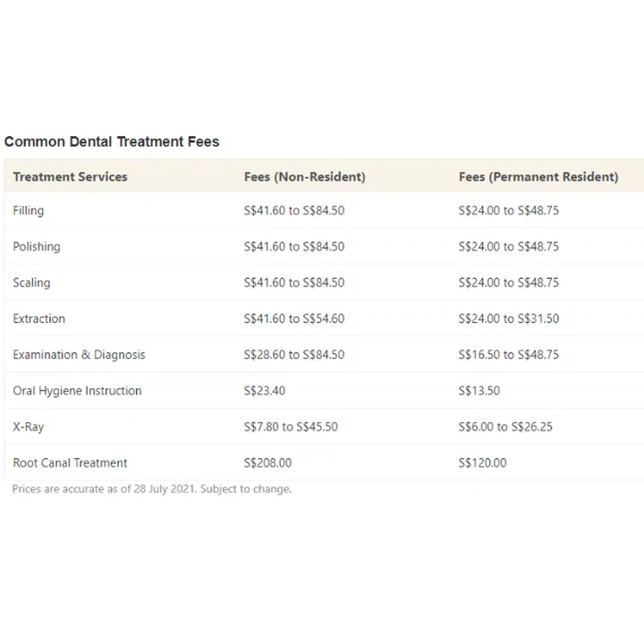Image resolution: width=644 pixels, height=644 pixels.
Task: Click the Fees (Permanent Resident) column header
Action: click(x=538, y=177)
